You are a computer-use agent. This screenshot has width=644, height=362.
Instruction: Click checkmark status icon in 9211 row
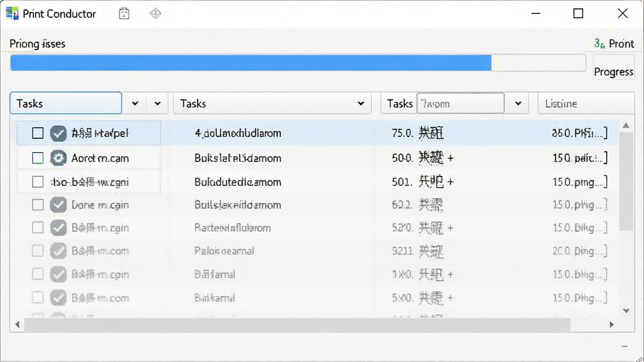[x=58, y=251]
